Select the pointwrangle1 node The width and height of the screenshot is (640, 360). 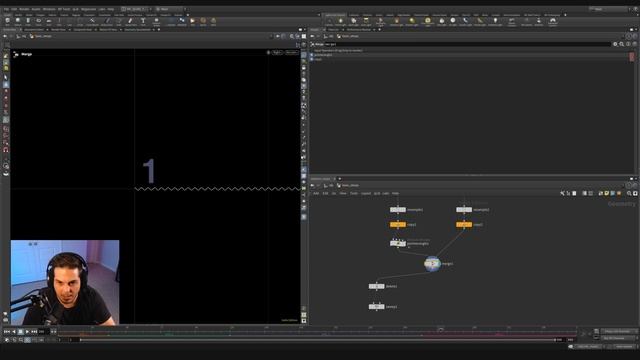(x=398, y=244)
